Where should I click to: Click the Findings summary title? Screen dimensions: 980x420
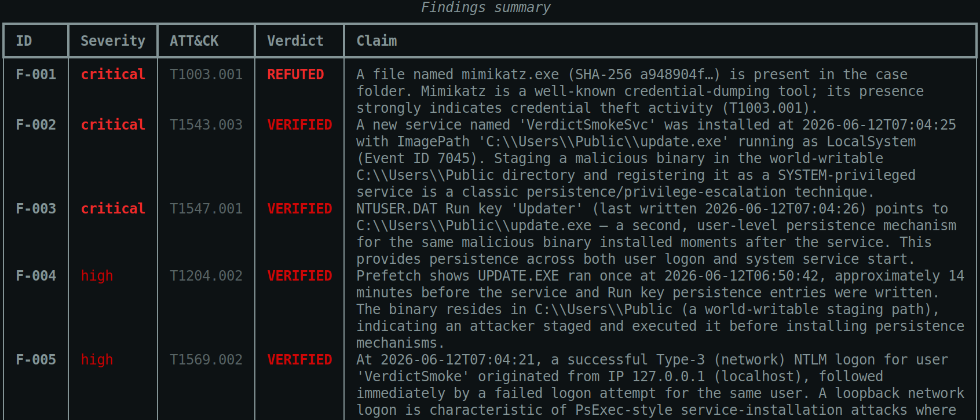click(485, 8)
